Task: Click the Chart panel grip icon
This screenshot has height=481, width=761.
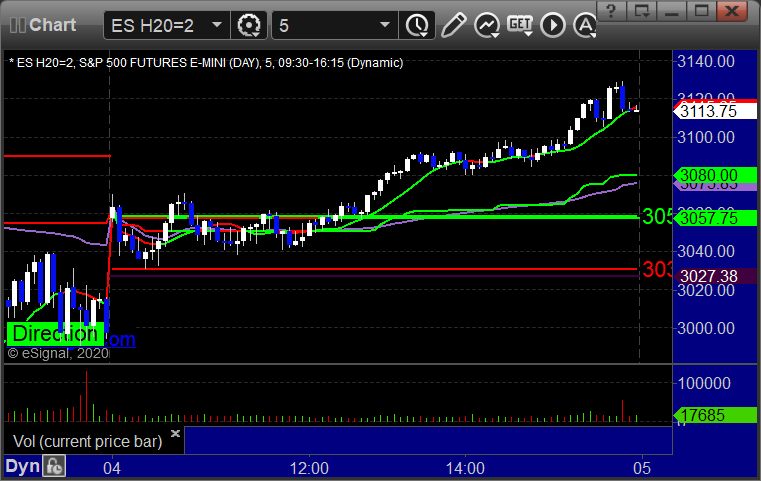Action: 18,25
